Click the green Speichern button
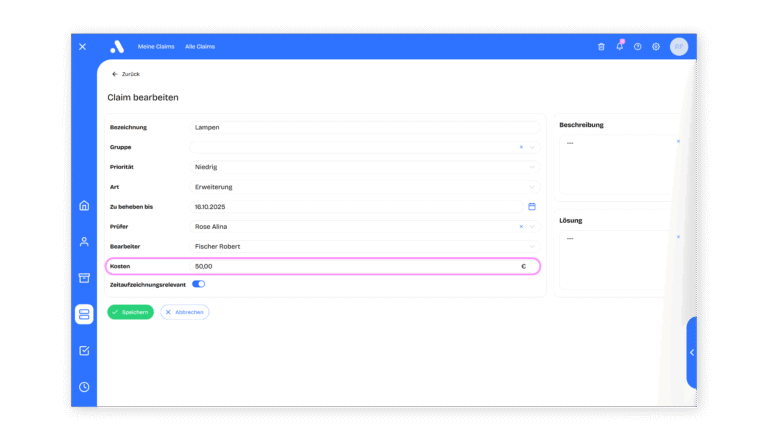 coord(131,312)
